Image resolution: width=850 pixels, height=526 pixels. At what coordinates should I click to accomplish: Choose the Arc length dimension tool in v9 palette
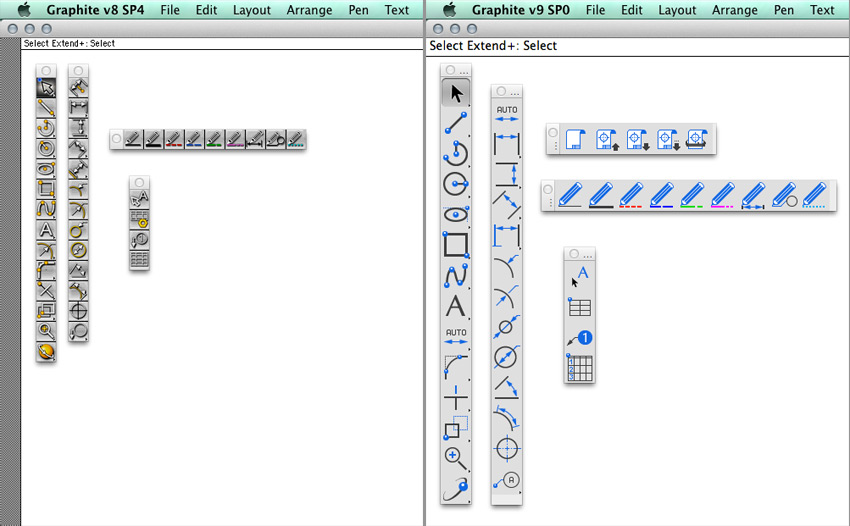coord(507,418)
